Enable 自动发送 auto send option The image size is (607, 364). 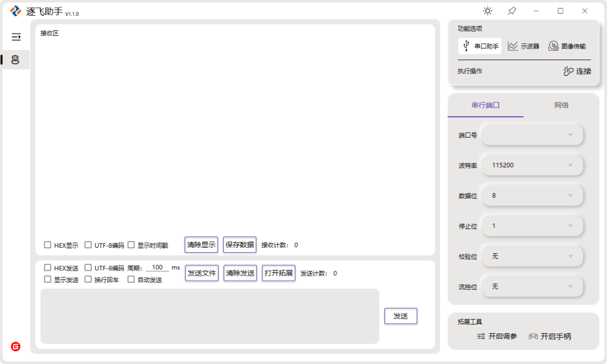[131, 279]
